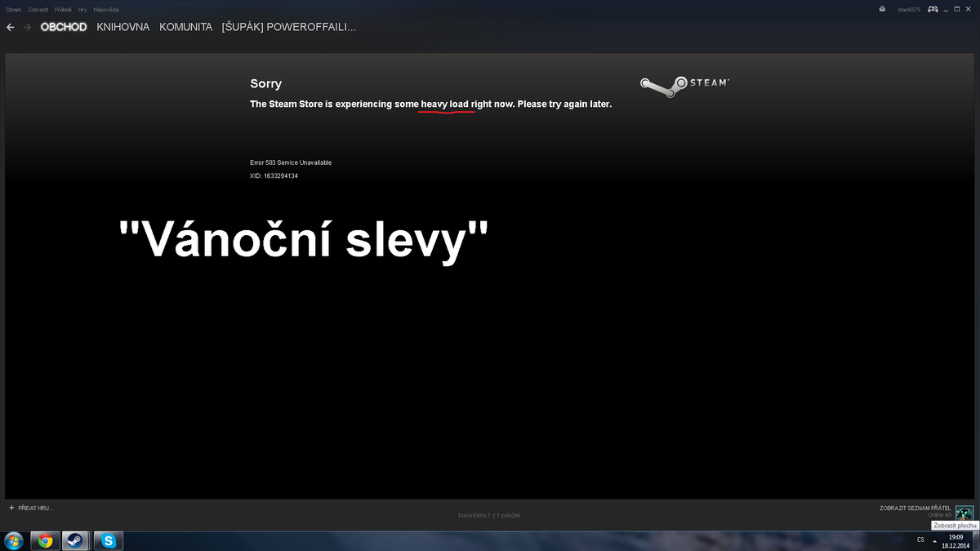
Task: Click Show desktop strip at taskbar end
Action: [x=977, y=540]
